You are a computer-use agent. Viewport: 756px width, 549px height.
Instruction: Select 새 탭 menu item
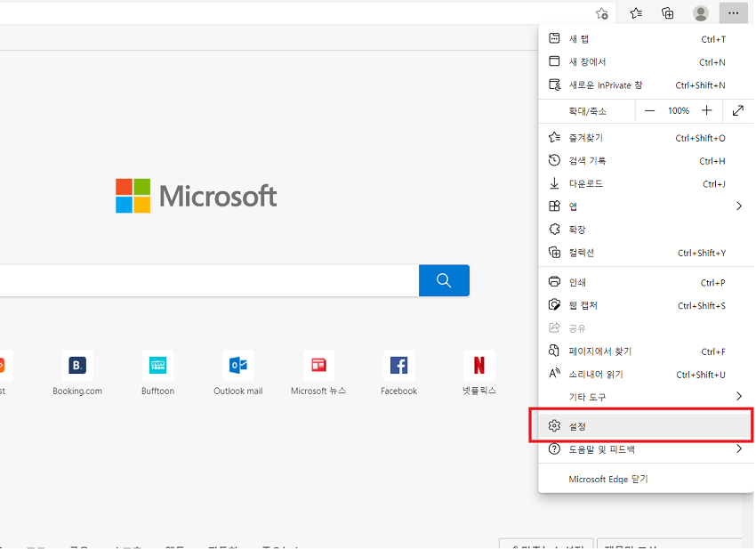[646, 39]
